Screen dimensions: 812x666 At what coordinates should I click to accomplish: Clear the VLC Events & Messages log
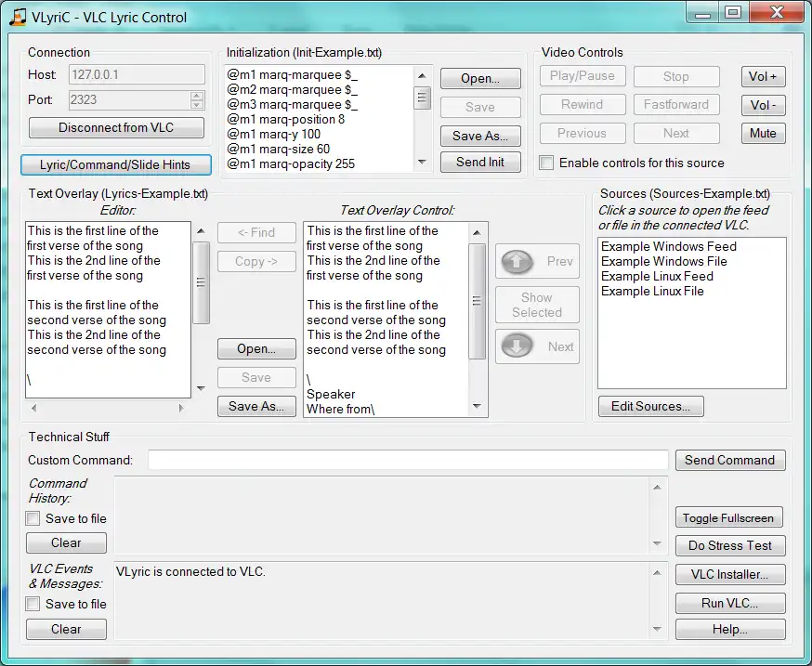(66, 629)
